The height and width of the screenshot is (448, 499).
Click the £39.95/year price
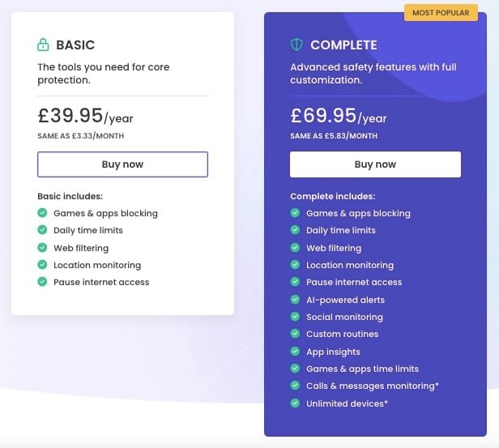tap(85, 117)
